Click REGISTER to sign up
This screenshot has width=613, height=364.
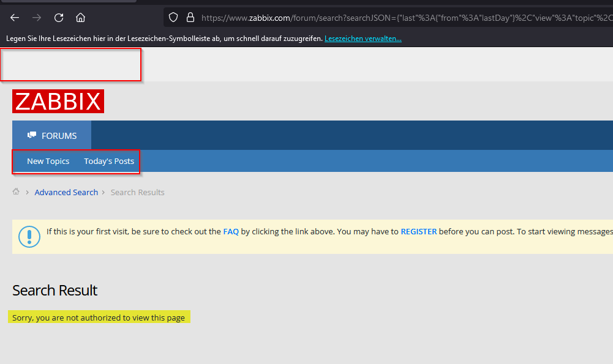click(x=419, y=231)
